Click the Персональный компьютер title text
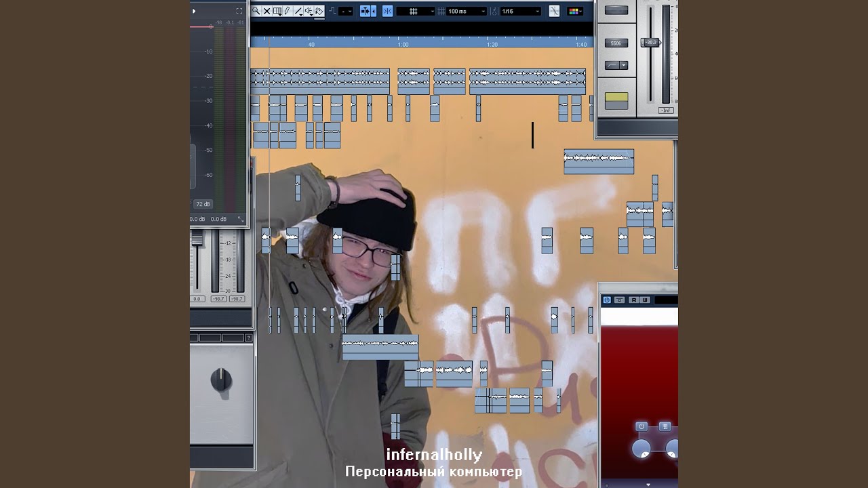Screen dimensions: 868x488 pyautogui.click(x=434, y=471)
